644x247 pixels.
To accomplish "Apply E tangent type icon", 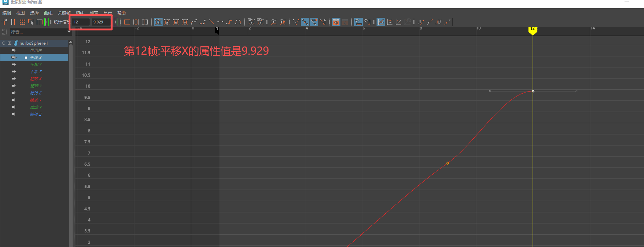I will coord(167,22).
